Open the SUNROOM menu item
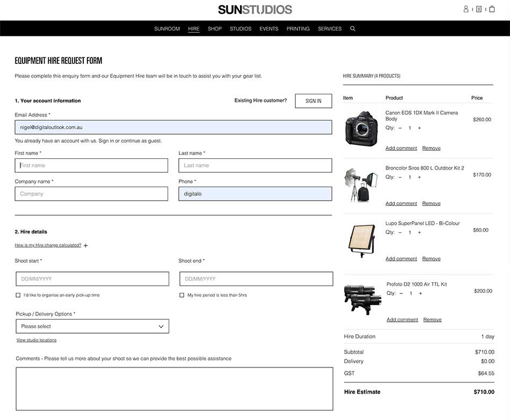The height and width of the screenshot is (420, 510). [x=167, y=28]
